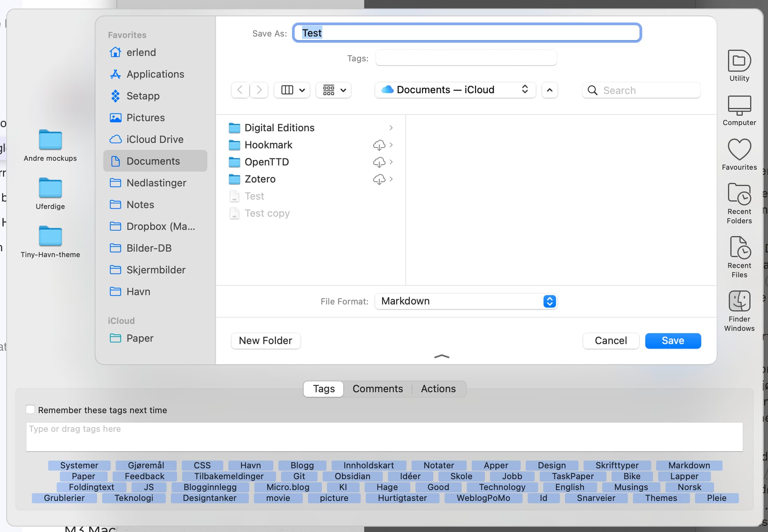
Task: Click the blue Save button
Action: pos(672,341)
